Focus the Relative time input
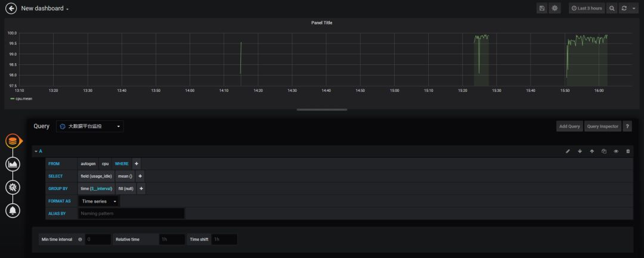 172,240
